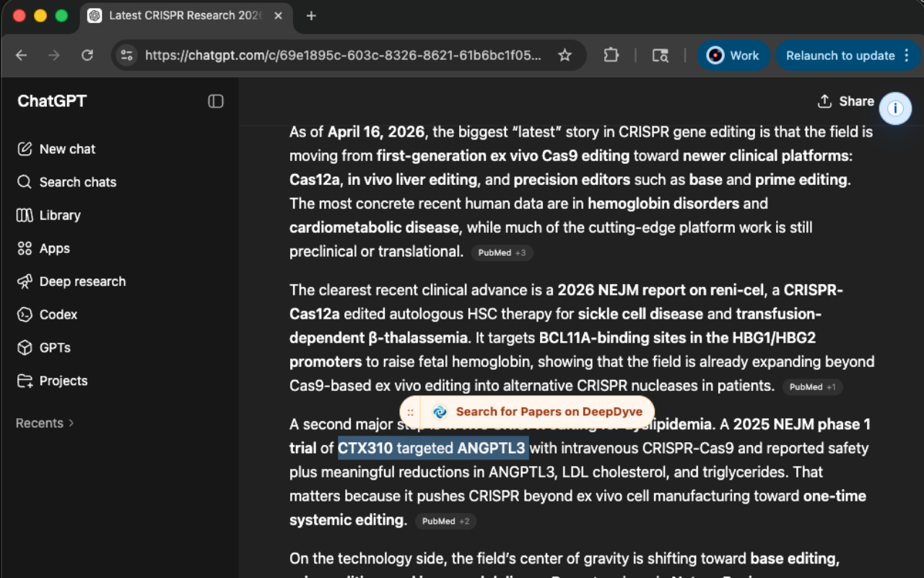Toggle the ChatGPT sidebar collapse icon
Viewport: 924px width, 578px height.
tap(216, 101)
